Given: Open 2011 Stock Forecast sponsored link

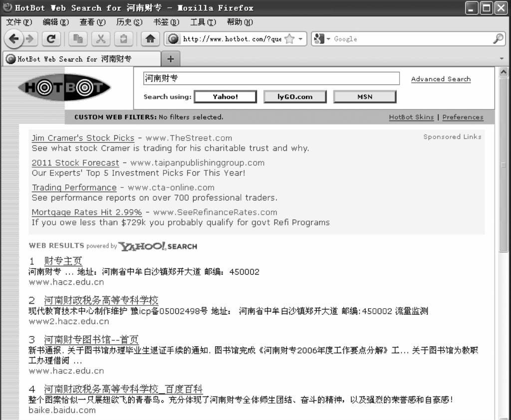Looking at the screenshot, I should click(75, 163).
